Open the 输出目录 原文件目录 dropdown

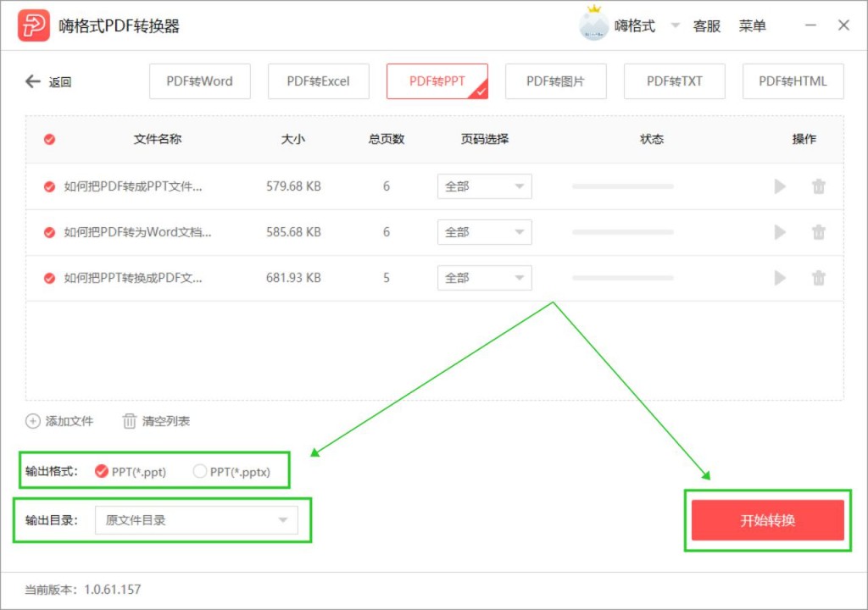click(x=197, y=520)
